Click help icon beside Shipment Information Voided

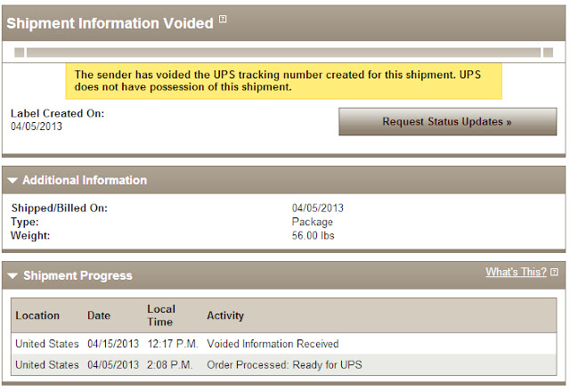pos(223,20)
